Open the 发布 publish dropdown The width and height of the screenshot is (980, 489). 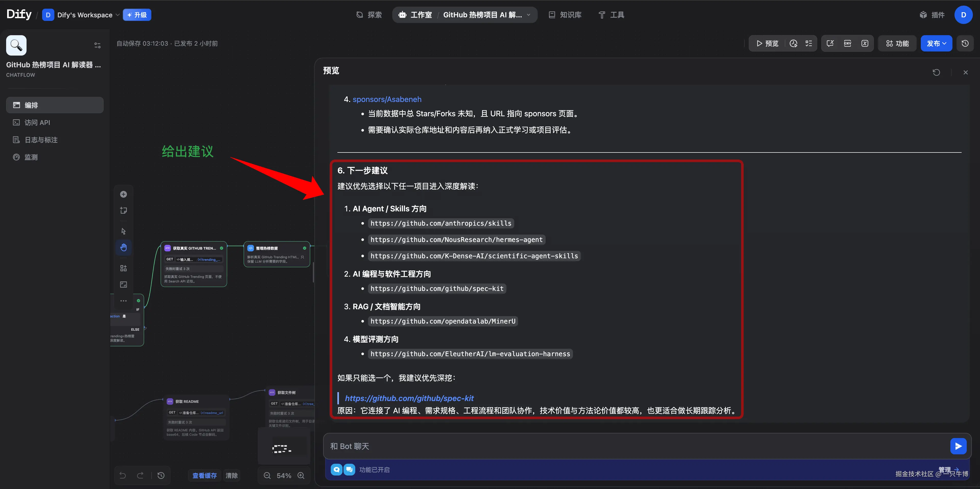(936, 44)
